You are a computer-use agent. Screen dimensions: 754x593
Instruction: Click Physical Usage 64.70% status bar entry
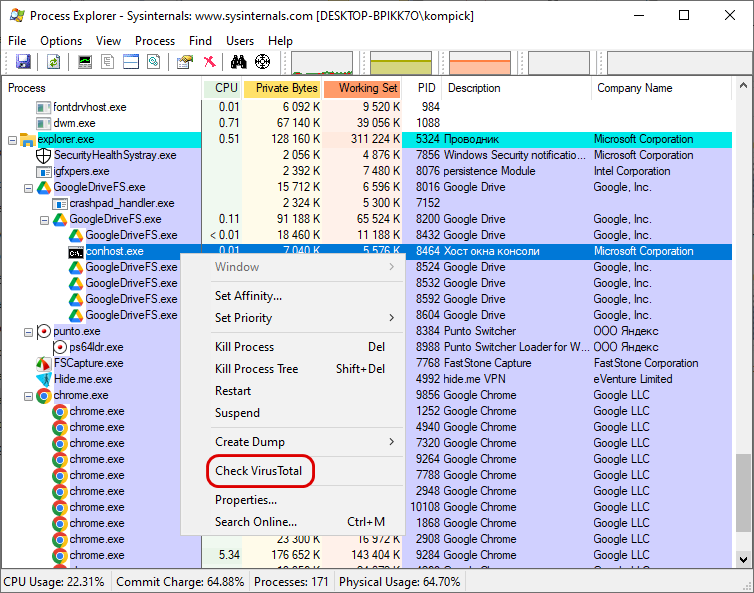point(400,582)
